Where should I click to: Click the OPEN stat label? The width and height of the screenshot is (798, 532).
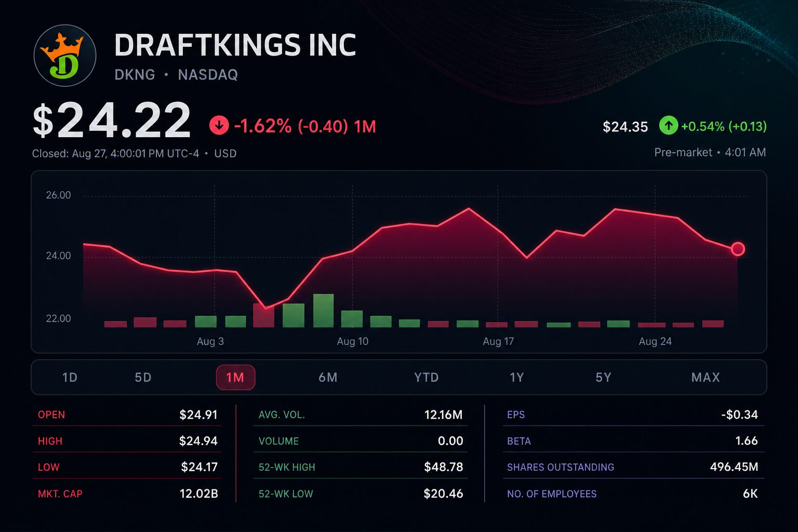pyautogui.click(x=51, y=415)
